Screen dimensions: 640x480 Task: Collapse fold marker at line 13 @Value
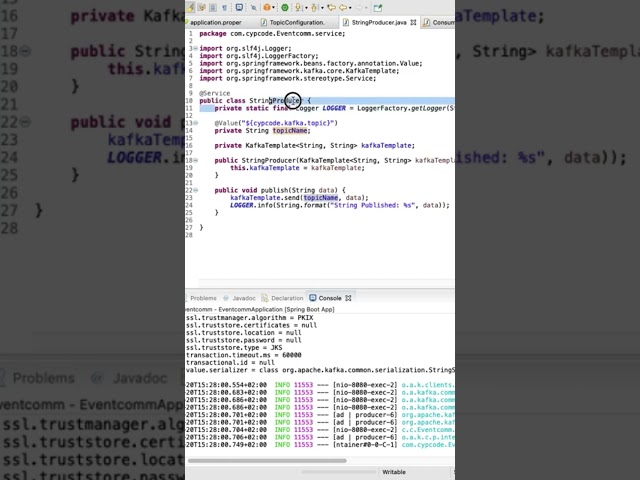196,123
